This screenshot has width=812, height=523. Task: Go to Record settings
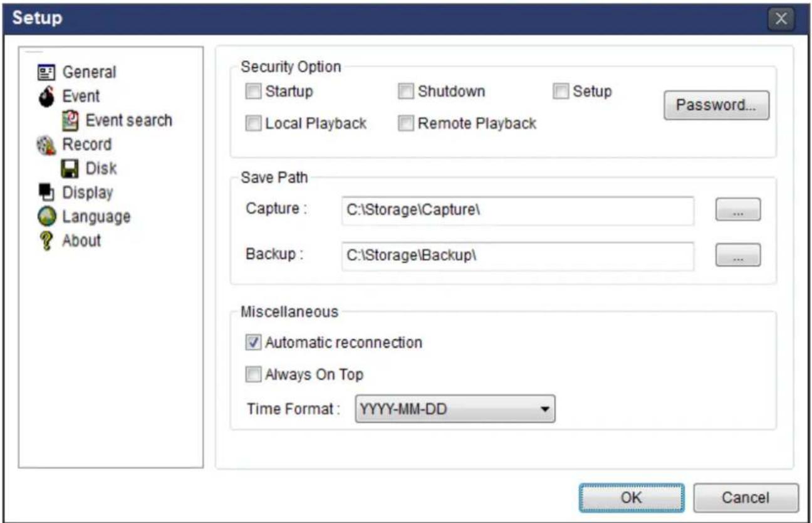(86, 145)
